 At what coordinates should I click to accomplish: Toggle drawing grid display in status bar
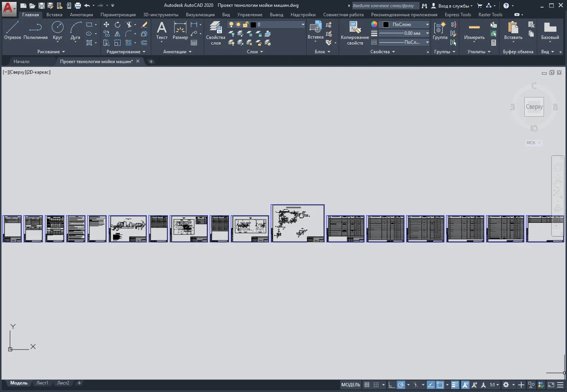pos(367,385)
